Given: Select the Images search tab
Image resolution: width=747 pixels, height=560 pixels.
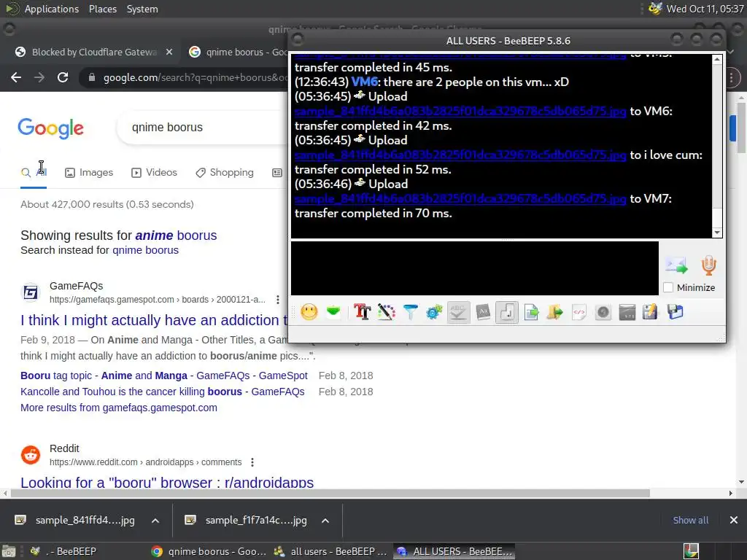Looking at the screenshot, I should (89, 172).
